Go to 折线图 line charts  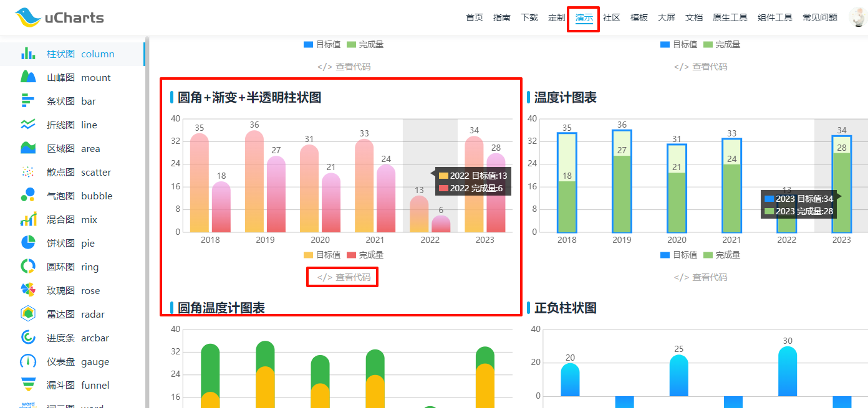[x=72, y=125]
